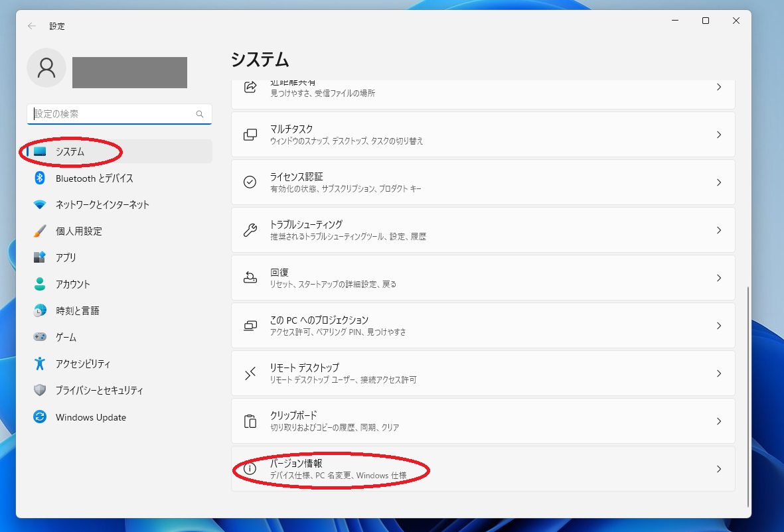Image resolution: width=784 pixels, height=532 pixels.
Task: Open Bluetooth とデバイス from the sidebar icon
Action: tap(42, 178)
